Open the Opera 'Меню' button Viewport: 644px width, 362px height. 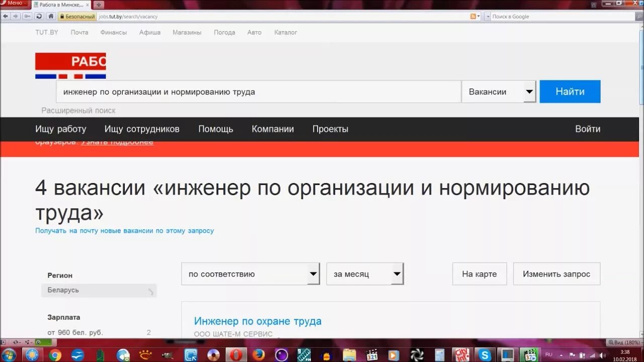[13, 3]
